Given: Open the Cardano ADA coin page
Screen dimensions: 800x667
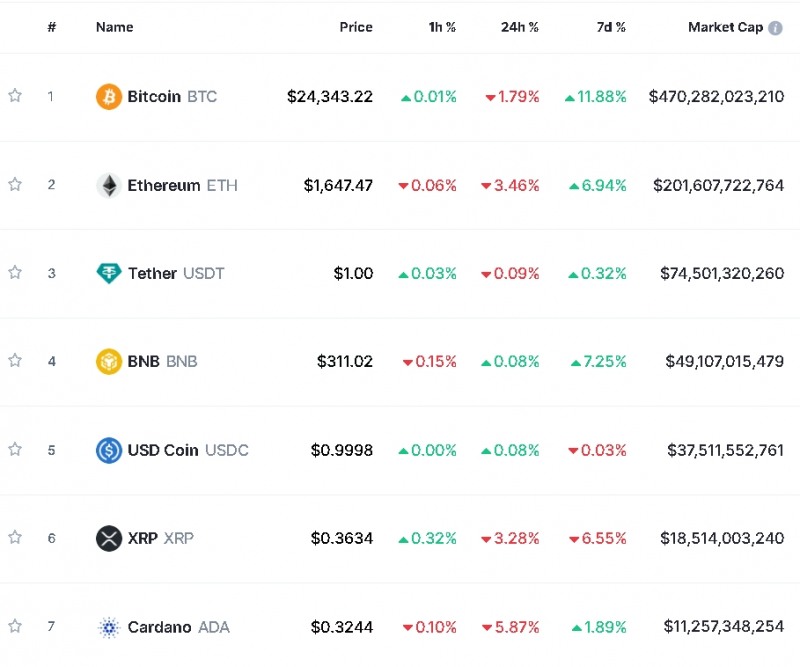Looking at the screenshot, I should click(x=178, y=627).
